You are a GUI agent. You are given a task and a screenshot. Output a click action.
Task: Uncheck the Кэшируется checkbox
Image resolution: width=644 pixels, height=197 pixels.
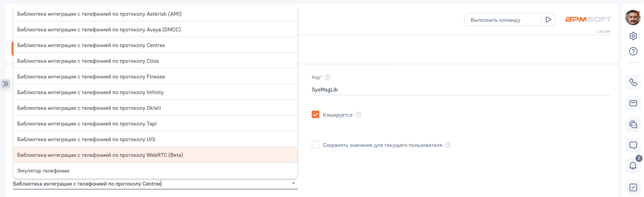coord(316,114)
